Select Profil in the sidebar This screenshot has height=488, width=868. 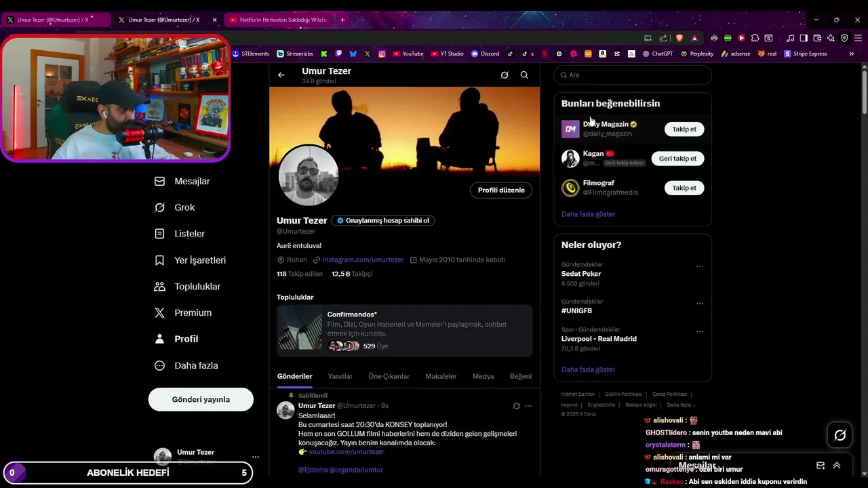pos(176,339)
